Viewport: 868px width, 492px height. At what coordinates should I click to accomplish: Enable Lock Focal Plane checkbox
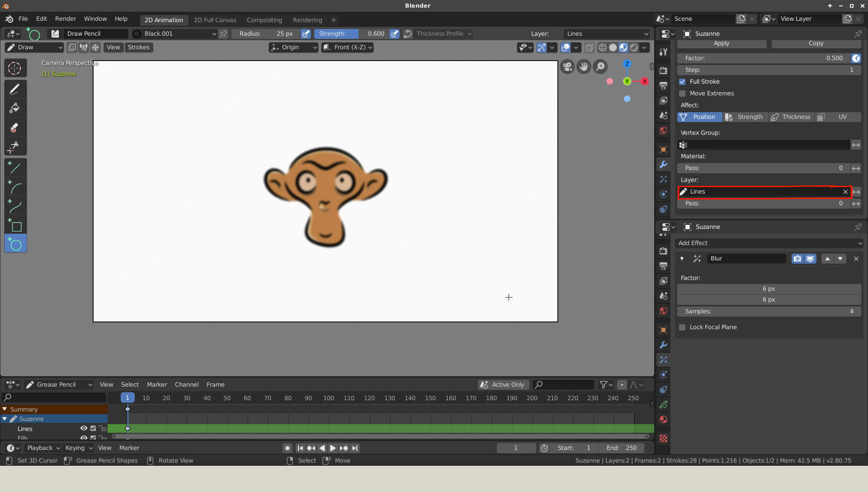click(682, 327)
